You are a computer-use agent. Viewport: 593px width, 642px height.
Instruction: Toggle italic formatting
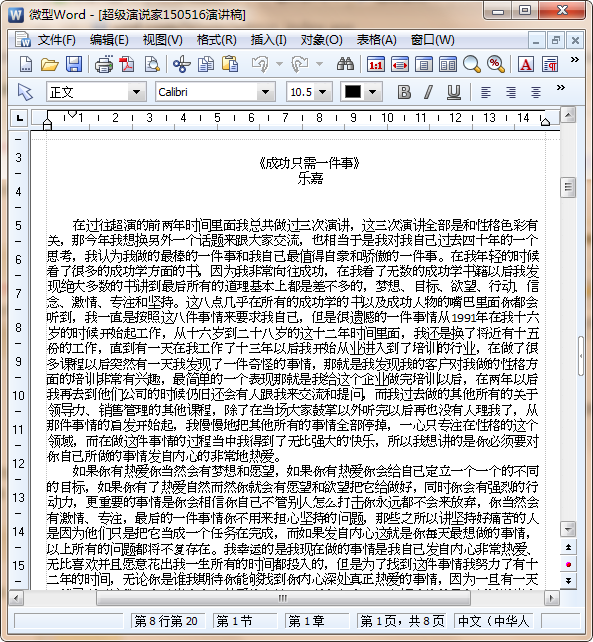(428, 92)
